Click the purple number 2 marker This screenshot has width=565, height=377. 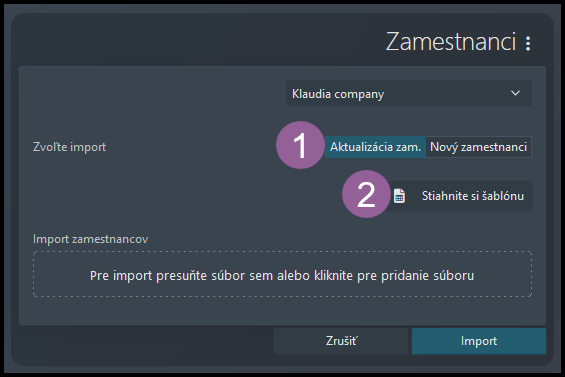(x=366, y=194)
